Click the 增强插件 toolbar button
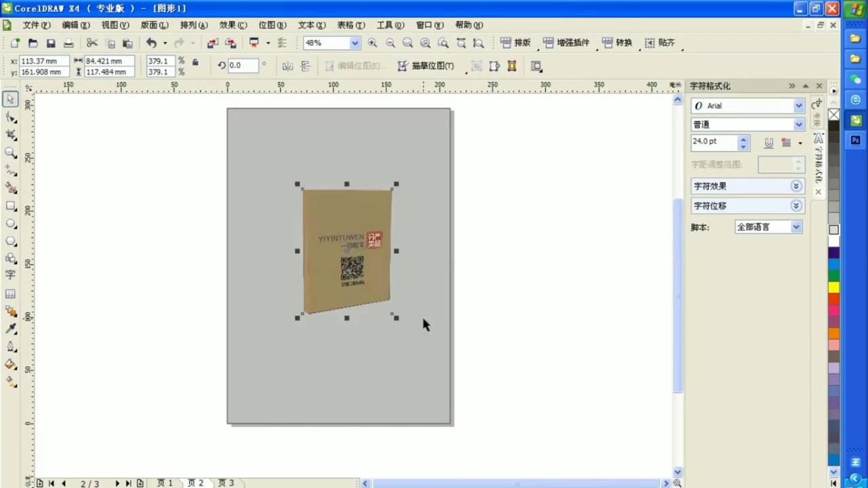Screen dimensions: 868x488 (x=566, y=43)
